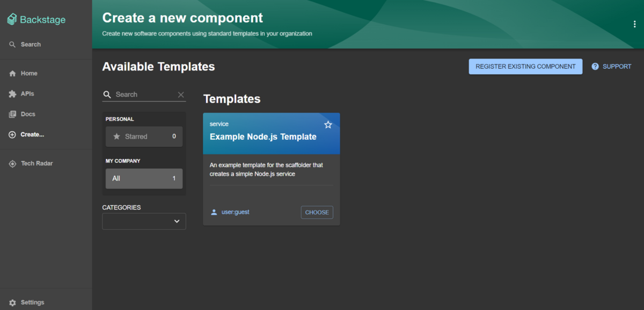Click the Support question mark icon
This screenshot has height=310, width=644.
[x=595, y=67]
